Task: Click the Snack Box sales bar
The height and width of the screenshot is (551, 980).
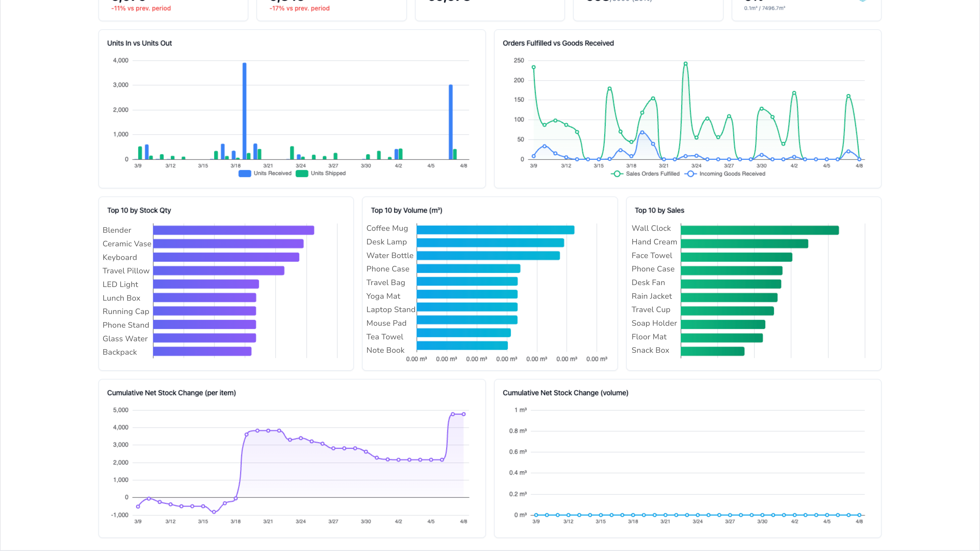Action: click(713, 352)
